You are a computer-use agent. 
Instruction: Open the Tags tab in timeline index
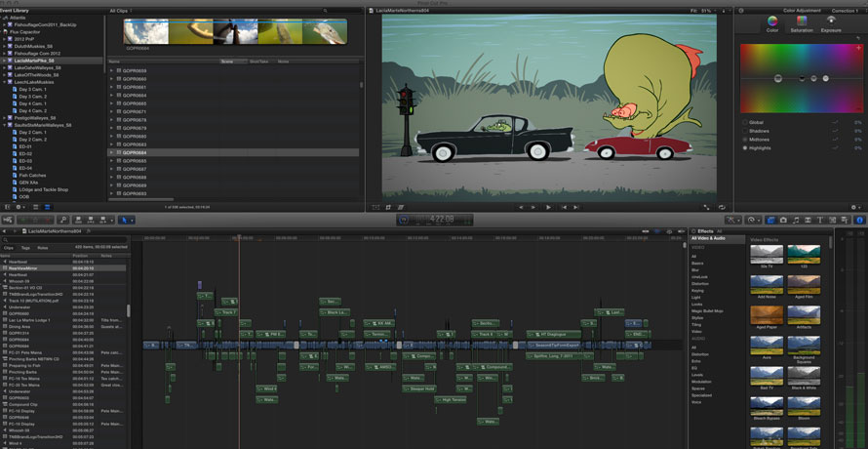tap(25, 248)
